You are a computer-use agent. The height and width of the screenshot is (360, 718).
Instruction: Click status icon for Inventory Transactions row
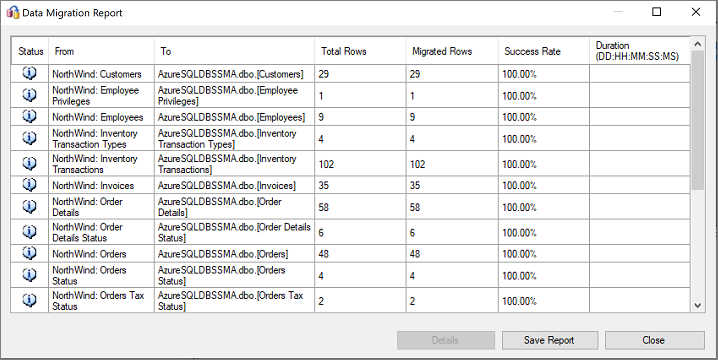(29, 163)
